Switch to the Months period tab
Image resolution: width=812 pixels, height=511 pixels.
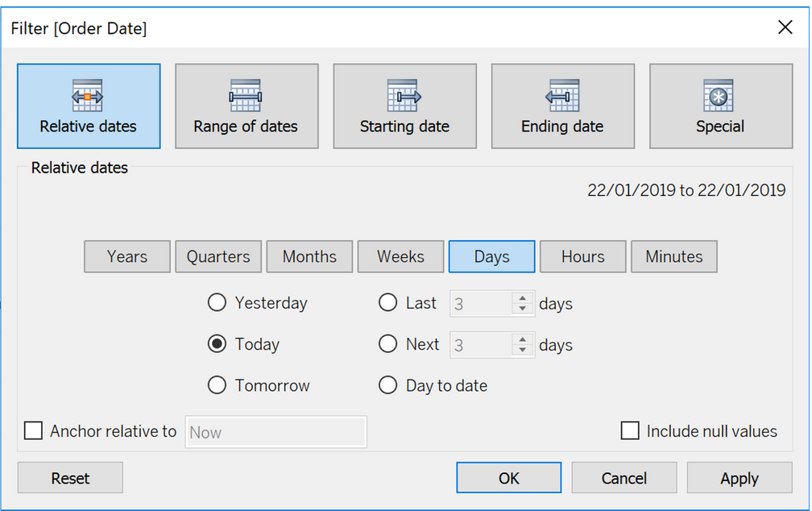tap(309, 257)
